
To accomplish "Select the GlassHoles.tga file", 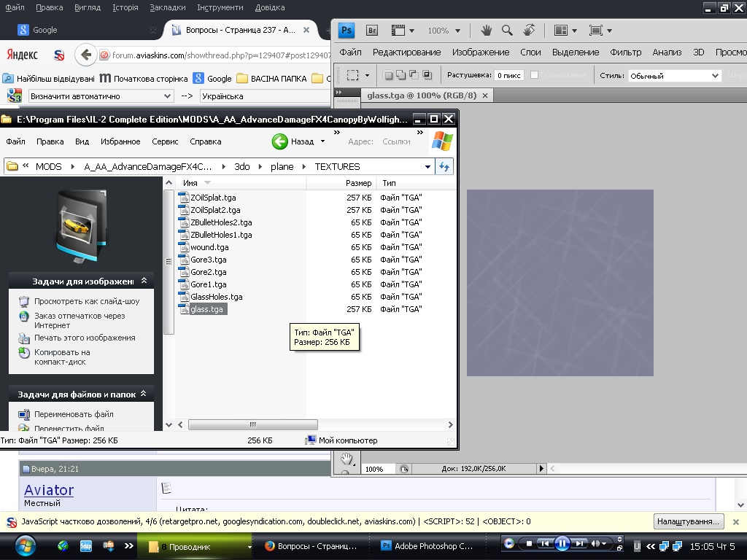I will 216,297.
